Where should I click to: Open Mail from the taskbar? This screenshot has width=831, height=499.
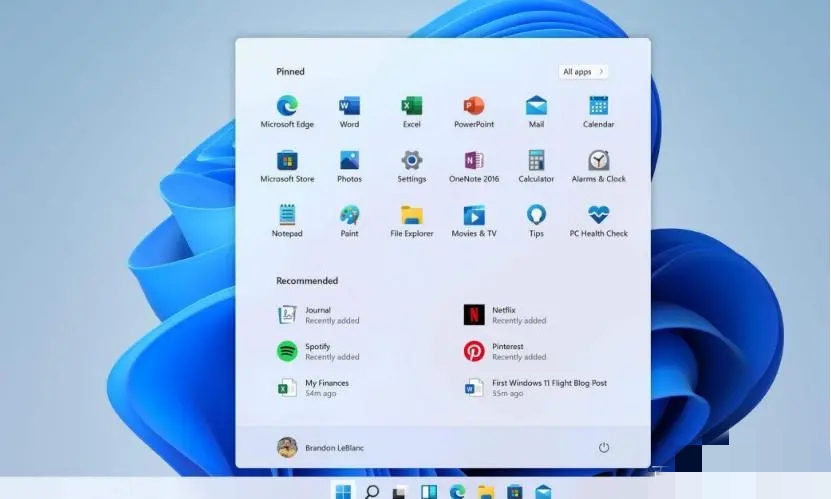click(543, 492)
